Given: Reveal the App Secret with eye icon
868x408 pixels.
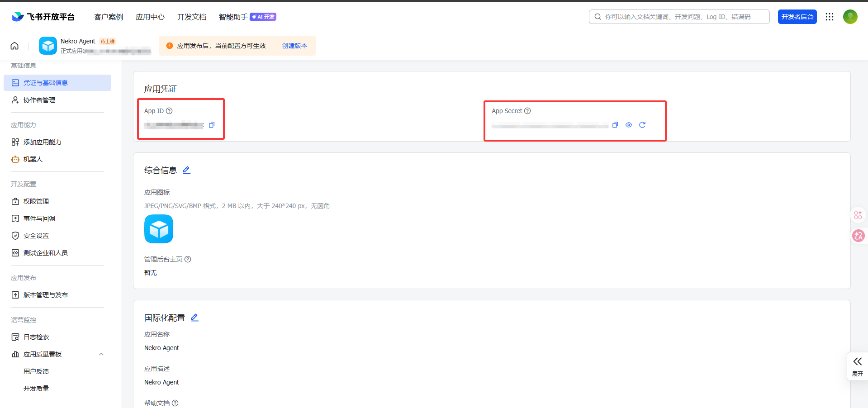Looking at the screenshot, I should coord(629,125).
